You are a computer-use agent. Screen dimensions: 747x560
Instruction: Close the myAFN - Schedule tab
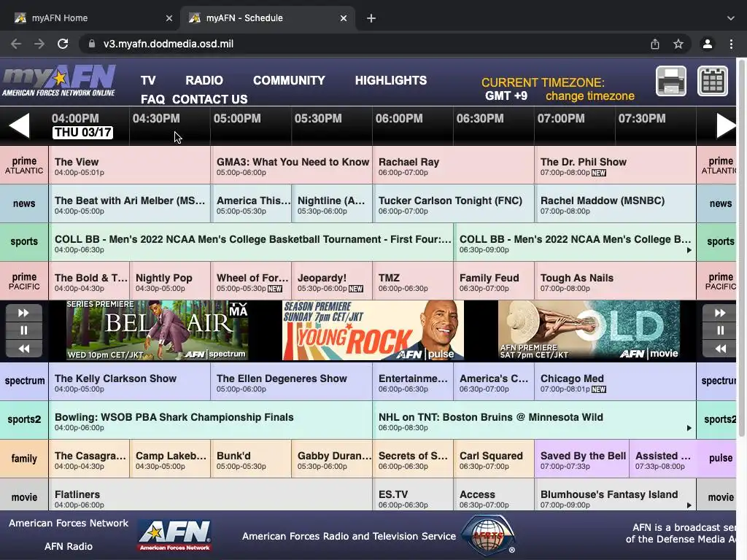point(344,18)
